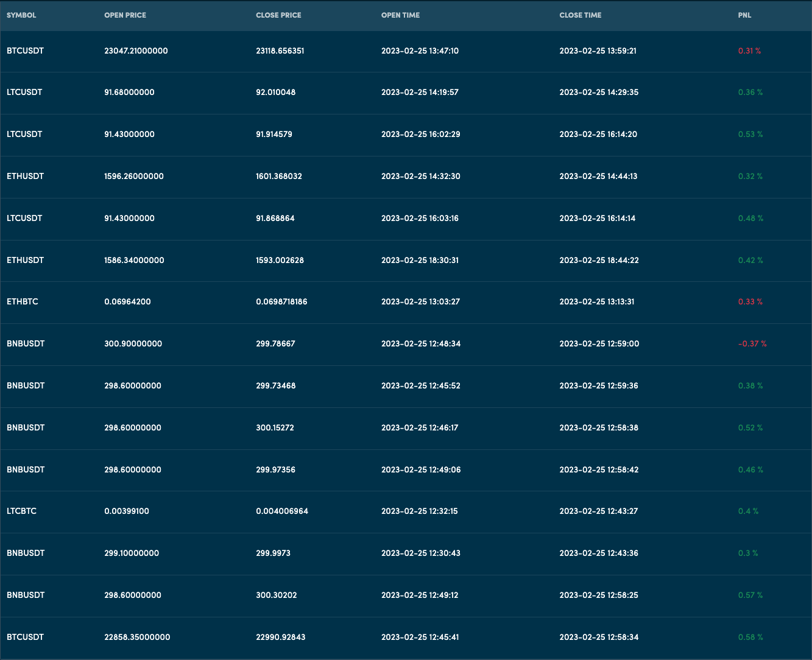Click close time 2023-02-25 16:14:14
The width and height of the screenshot is (812, 660).
[598, 218]
